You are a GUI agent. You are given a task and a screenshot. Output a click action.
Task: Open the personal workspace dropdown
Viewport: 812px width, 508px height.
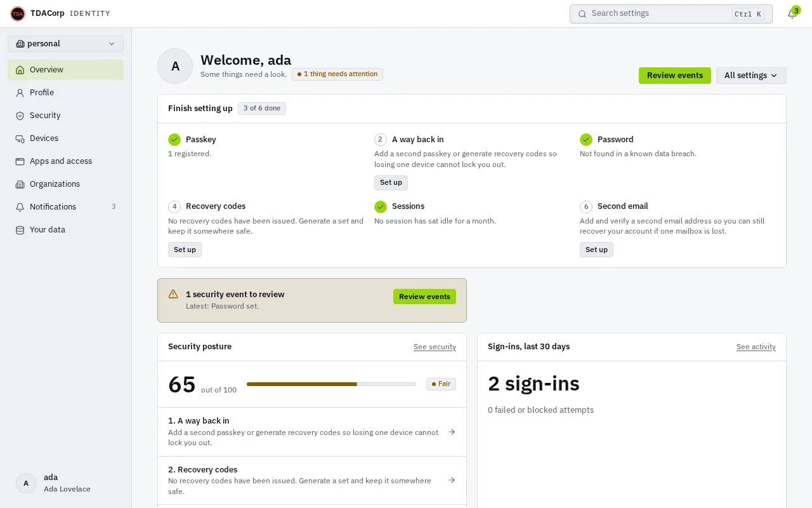coord(65,44)
